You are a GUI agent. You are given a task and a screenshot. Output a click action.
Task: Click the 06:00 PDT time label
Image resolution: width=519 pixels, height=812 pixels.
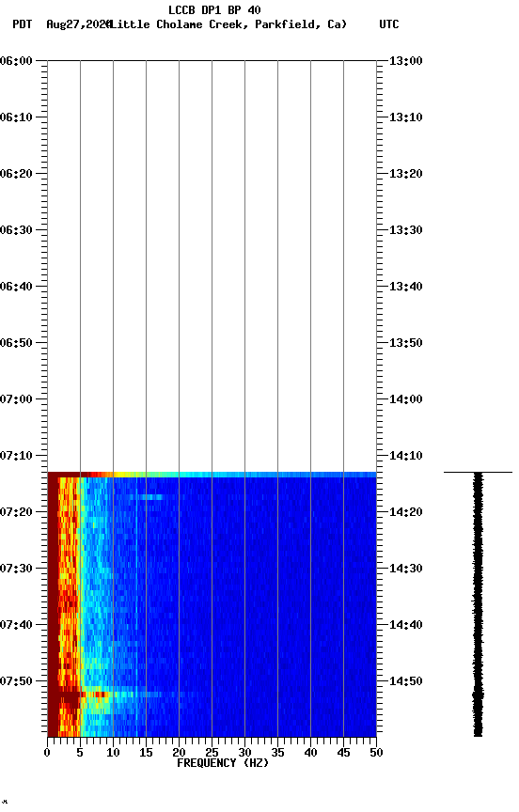[16, 61]
